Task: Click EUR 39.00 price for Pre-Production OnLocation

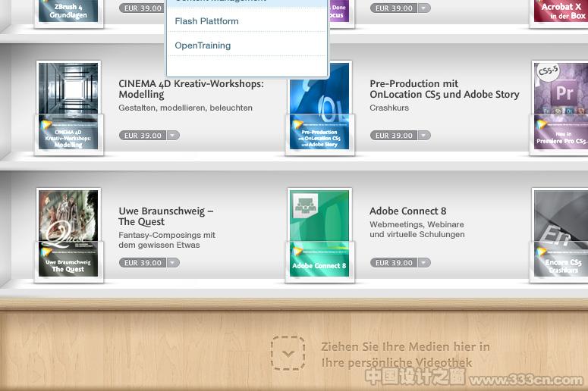Action: point(394,135)
